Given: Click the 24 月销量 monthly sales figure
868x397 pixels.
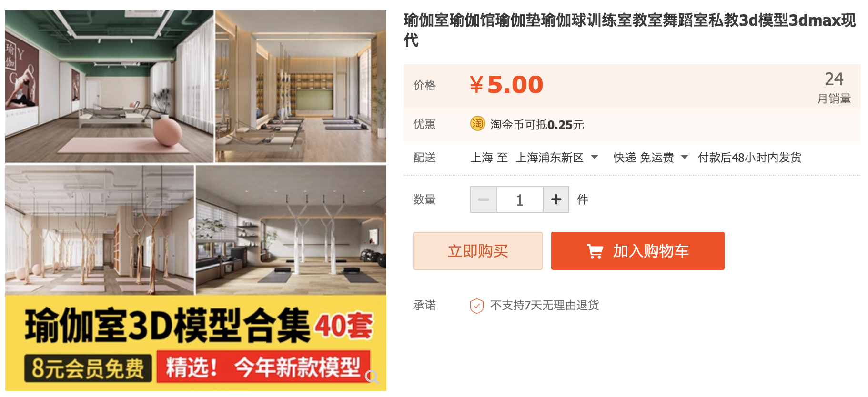Looking at the screenshot, I should pyautogui.click(x=834, y=87).
